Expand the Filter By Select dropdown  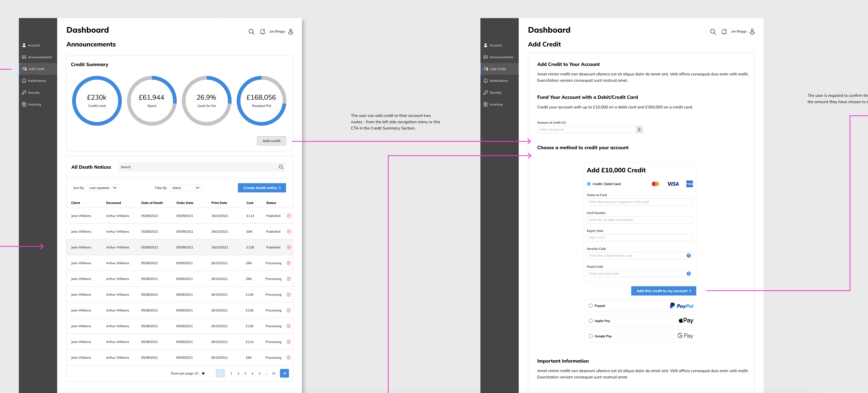(x=186, y=188)
